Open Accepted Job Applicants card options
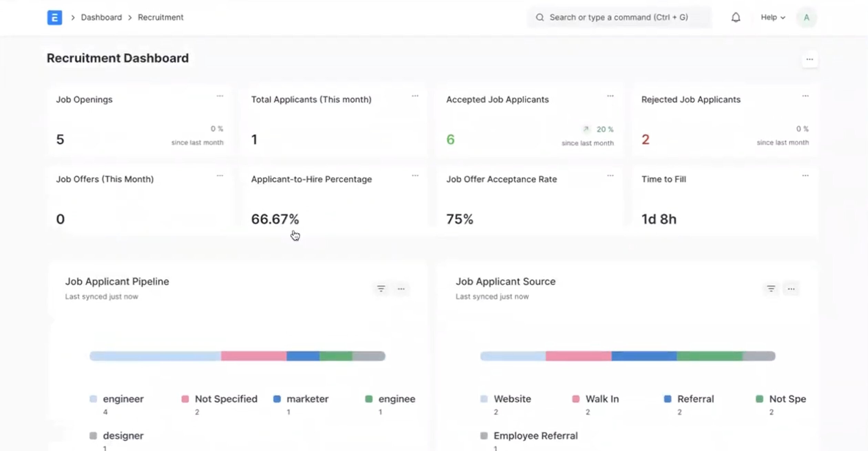The width and height of the screenshot is (868, 451). (610, 96)
